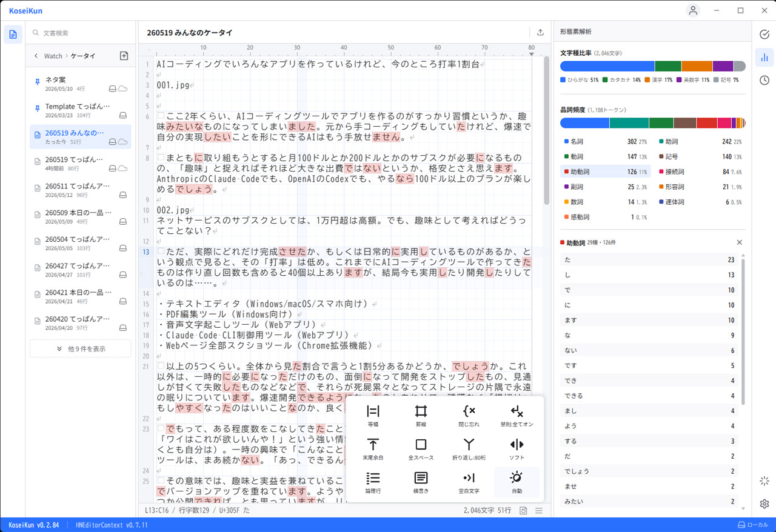This screenshot has height=532, width=776.
Task: Toggle 閉じ忘れ bracket check
Action: 469,415
